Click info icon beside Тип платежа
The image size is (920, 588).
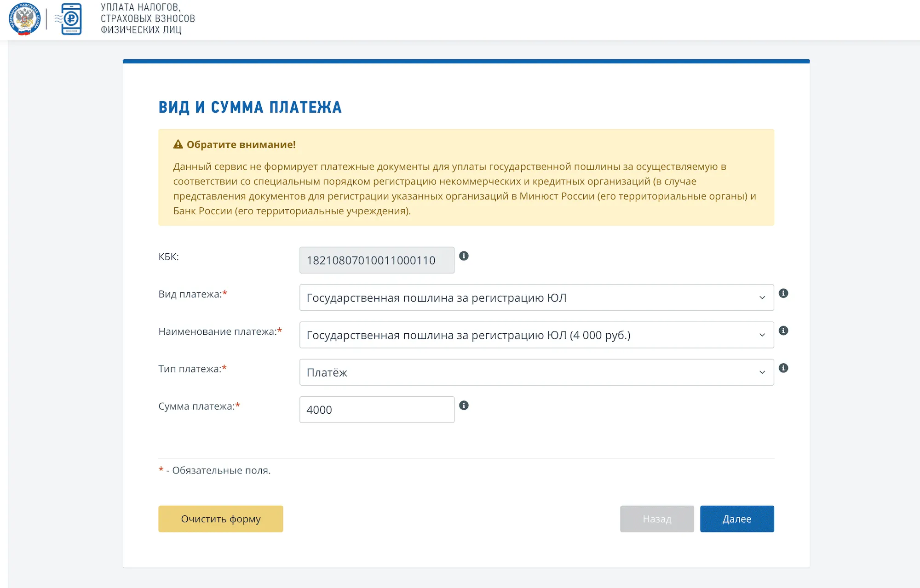783,368
